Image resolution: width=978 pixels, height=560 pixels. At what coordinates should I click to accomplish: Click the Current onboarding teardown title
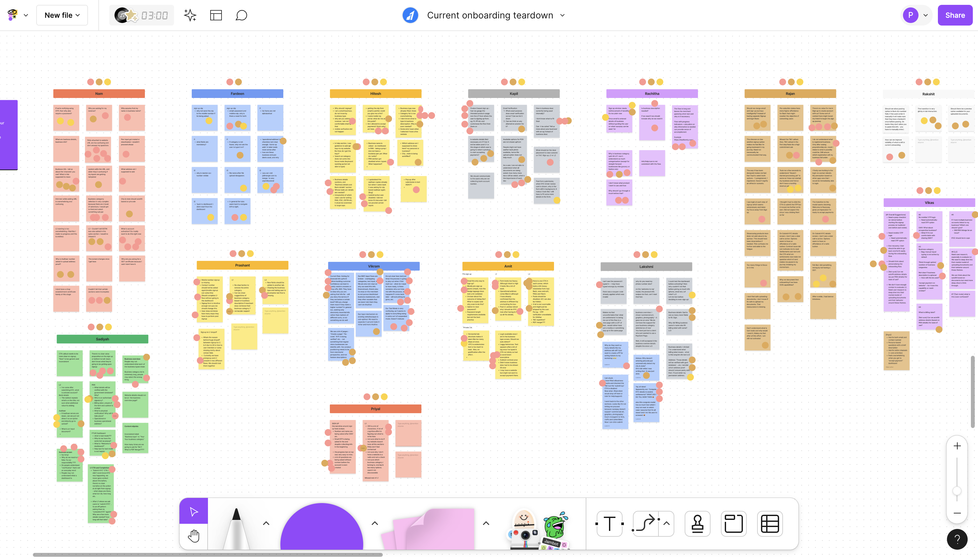coord(490,16)
